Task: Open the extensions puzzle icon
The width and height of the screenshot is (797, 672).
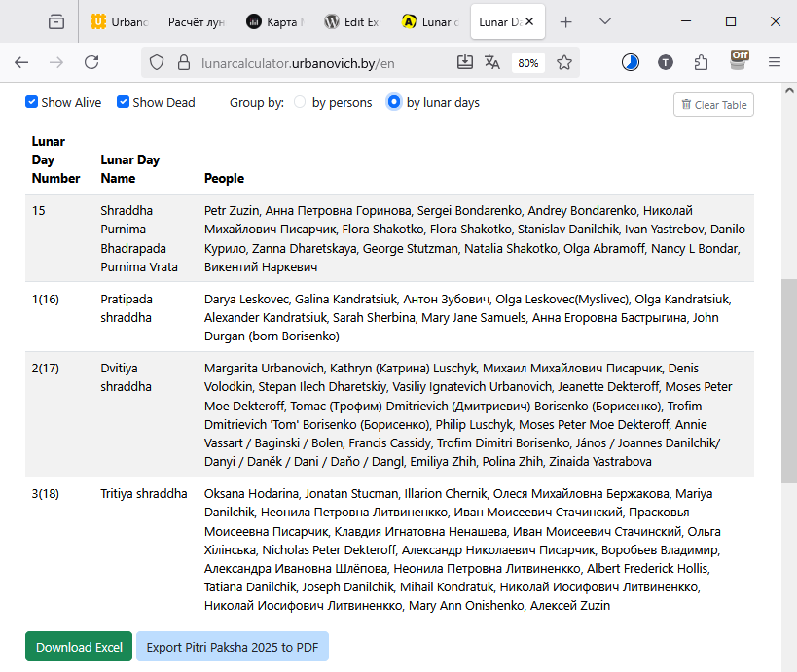Action: 702,62
